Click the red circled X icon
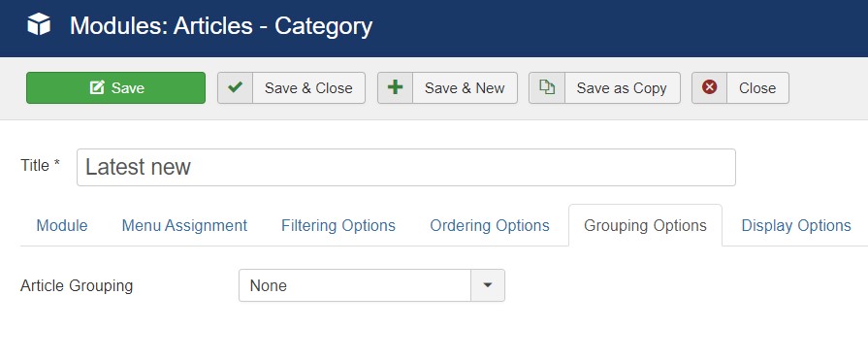Screen dimensions: 868x361 710,87
